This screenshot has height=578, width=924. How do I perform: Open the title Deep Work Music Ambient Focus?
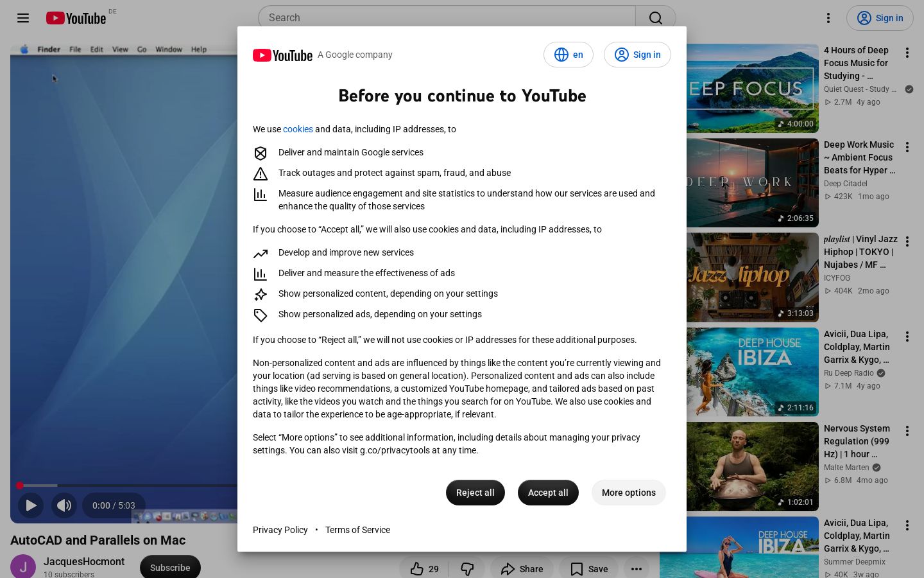(859, 157)
